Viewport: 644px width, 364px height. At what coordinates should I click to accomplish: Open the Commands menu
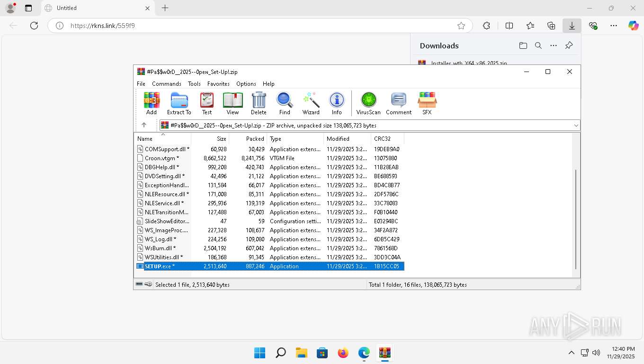167,84
